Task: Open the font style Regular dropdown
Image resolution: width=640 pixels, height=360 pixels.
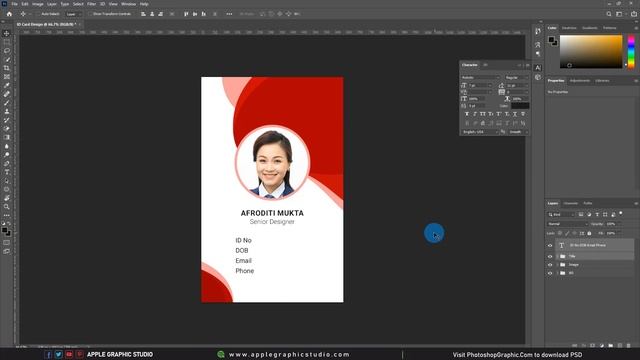Action: [517, 78]
